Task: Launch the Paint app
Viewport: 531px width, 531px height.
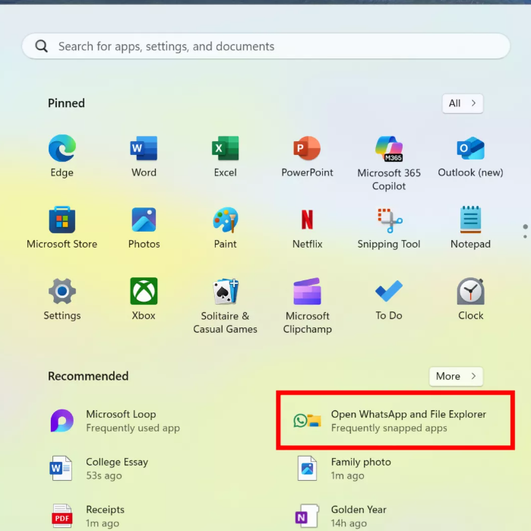Action: pyautogui.click(x=225, y=228)
